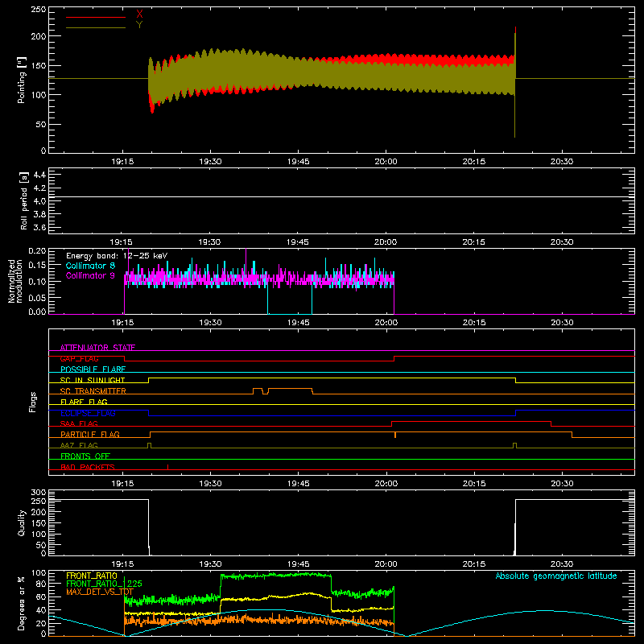
Task: Click the 0.05 tick on modulation axis
Action: pos(37,297)
